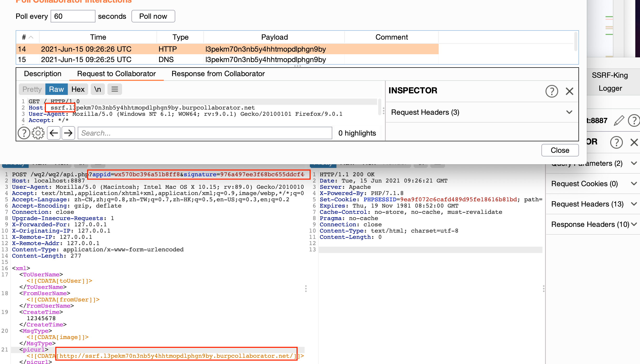
Task: Click Server: Apache response header
Action: click(345, 187)
